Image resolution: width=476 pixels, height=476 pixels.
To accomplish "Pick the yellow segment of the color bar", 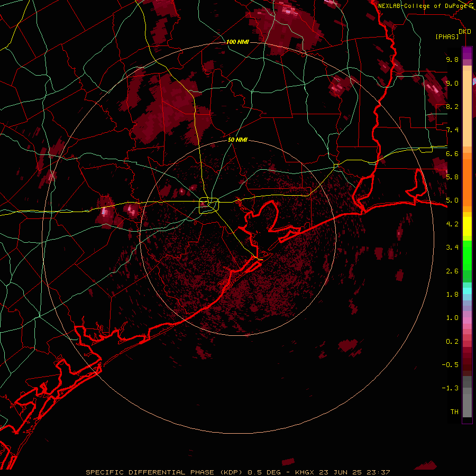I will (467, 226).
